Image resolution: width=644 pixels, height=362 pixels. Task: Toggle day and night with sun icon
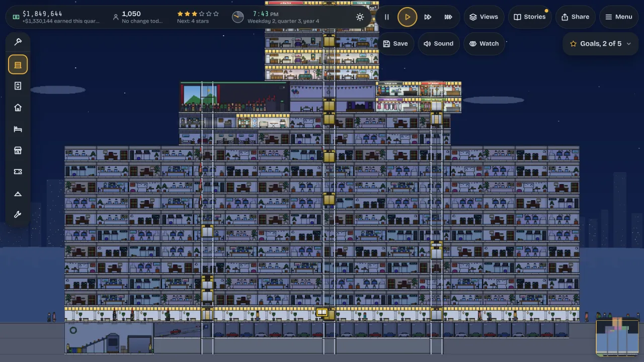click(360, 17)
